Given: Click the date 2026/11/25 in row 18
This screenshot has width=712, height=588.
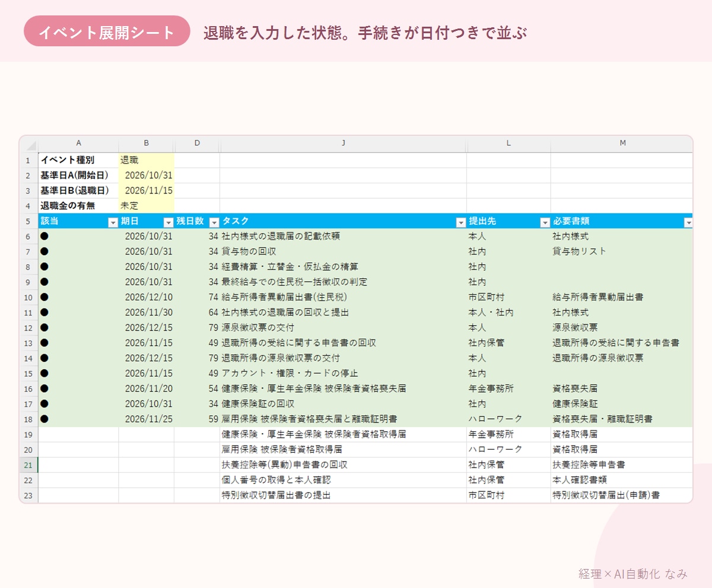Looking at the screenshot, I should click(x=148, y=419).
